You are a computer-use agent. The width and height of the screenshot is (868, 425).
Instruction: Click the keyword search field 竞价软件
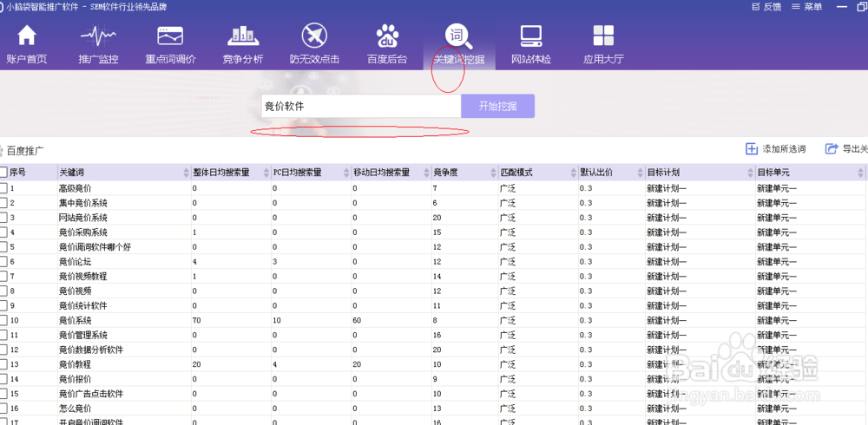click(x=361, y=106)
